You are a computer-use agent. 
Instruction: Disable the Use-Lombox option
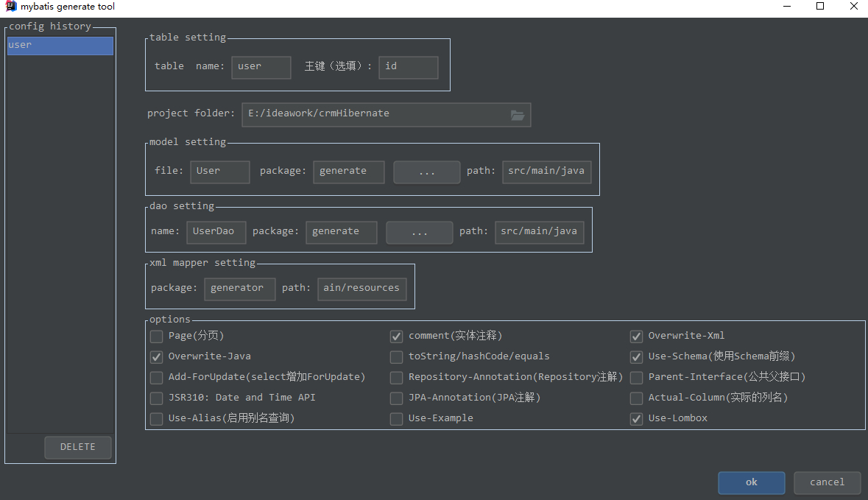pyautogui.click(x=636, y=418)
